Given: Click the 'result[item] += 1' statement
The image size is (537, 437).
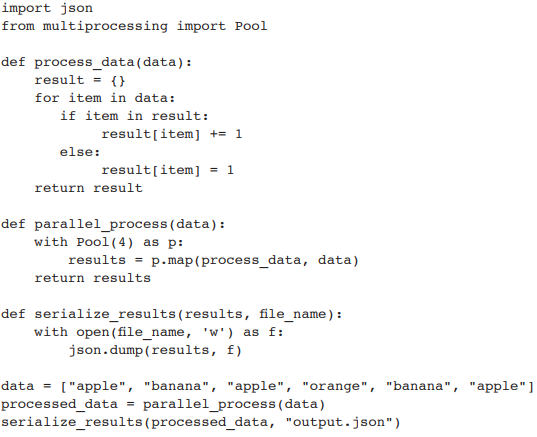Looking at the screenshot, I should (172, 134).
